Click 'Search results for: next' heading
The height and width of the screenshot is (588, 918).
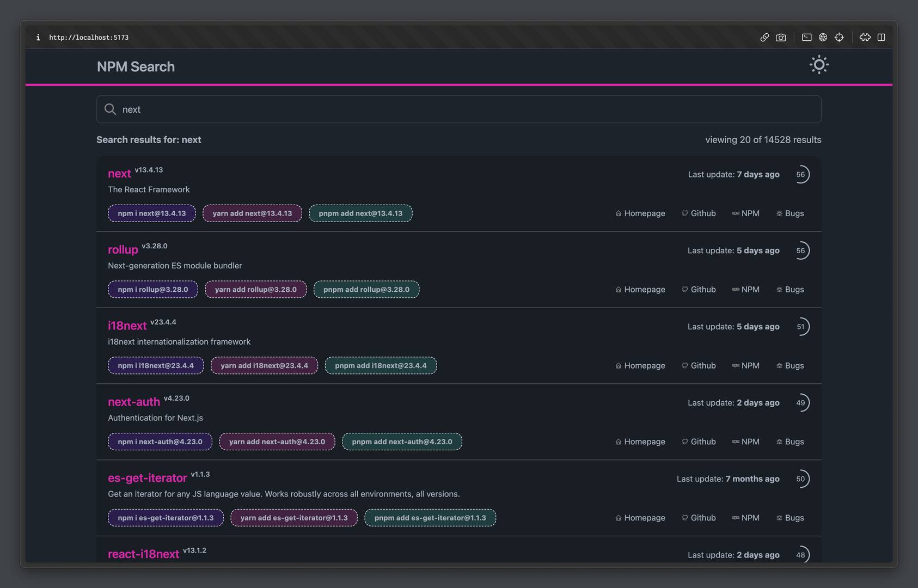(149, 139)
